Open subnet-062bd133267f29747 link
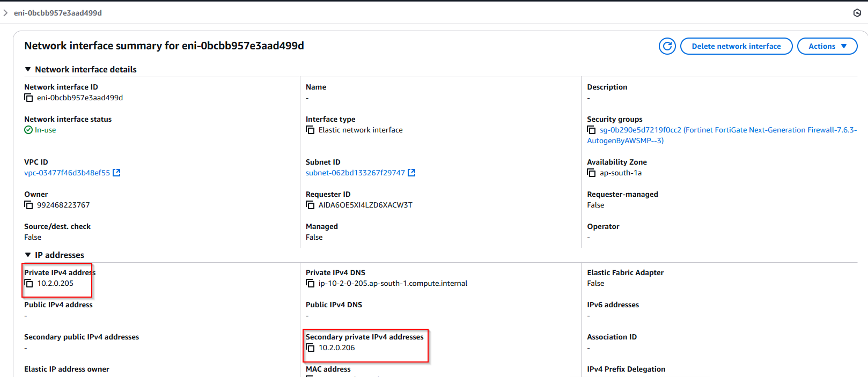The image size is (868, 377). [355, 173]
